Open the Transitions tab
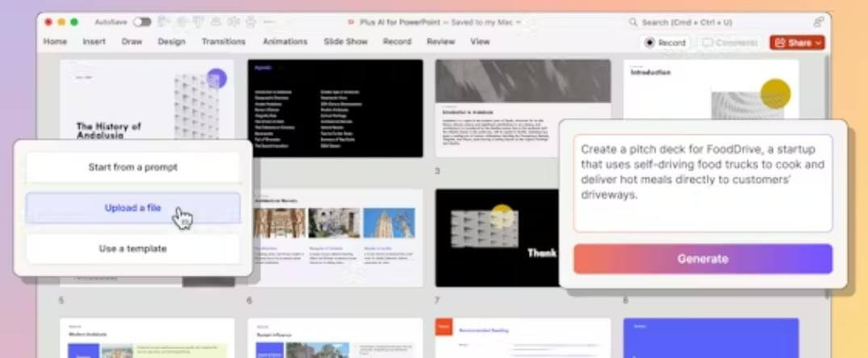The height and width of the screenshot is (358, 868). point(224,41)
